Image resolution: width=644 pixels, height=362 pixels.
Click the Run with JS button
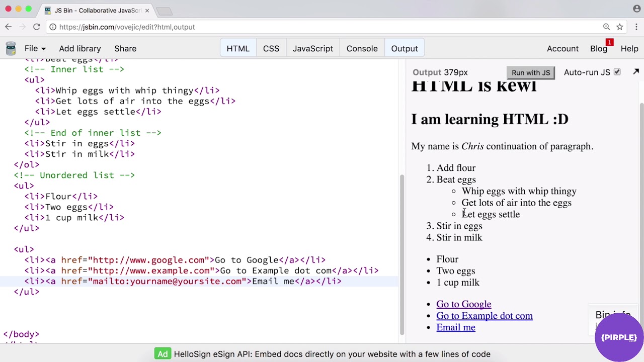coord(531,72)
